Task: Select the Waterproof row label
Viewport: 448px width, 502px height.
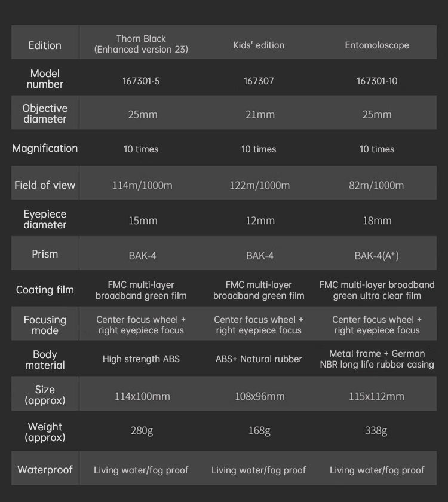Action: (x=45, y=470)
